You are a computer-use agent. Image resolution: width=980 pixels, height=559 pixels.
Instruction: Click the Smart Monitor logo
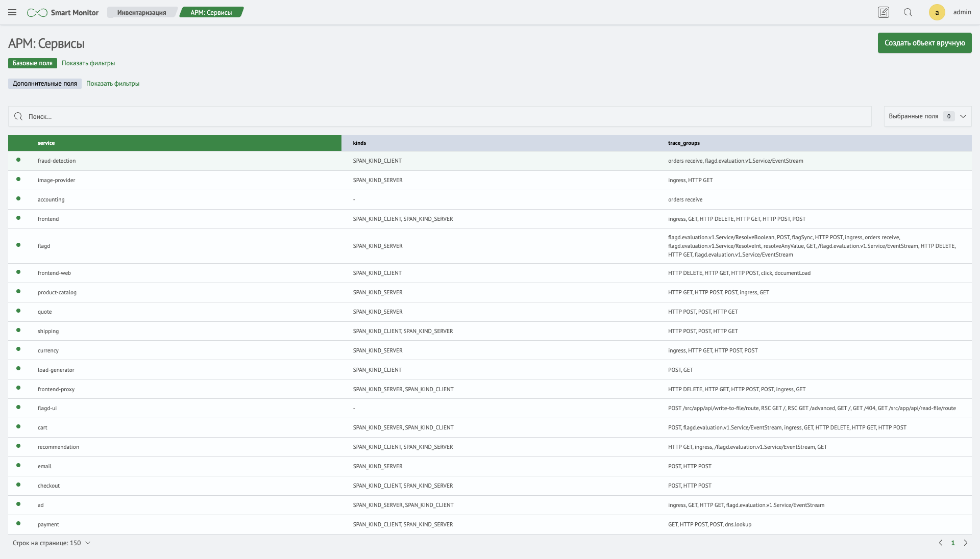[63, 12]
